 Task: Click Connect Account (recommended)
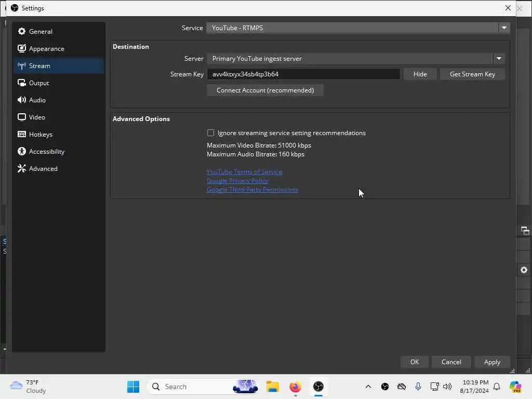tap(265, 90)
